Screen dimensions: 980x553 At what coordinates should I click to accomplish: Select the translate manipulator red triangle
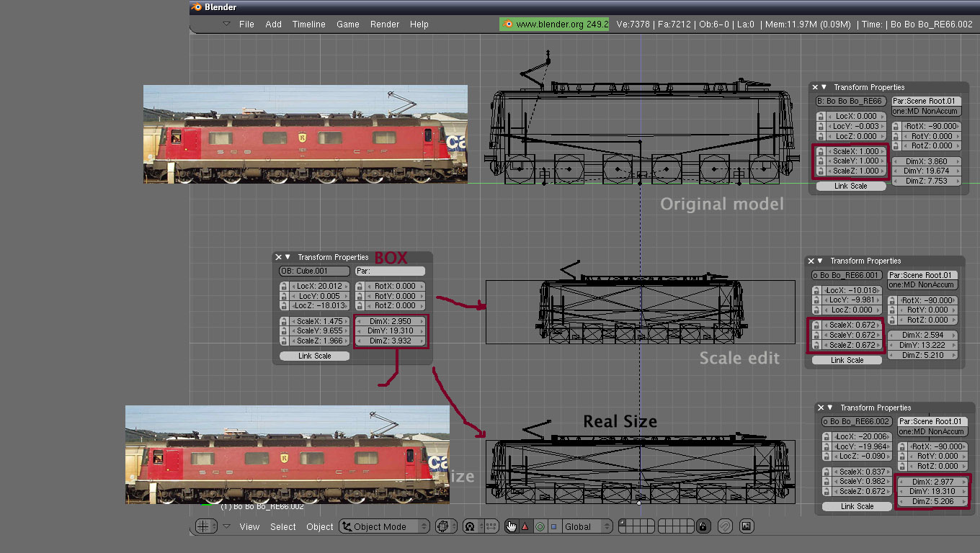(x=525, y=526)
